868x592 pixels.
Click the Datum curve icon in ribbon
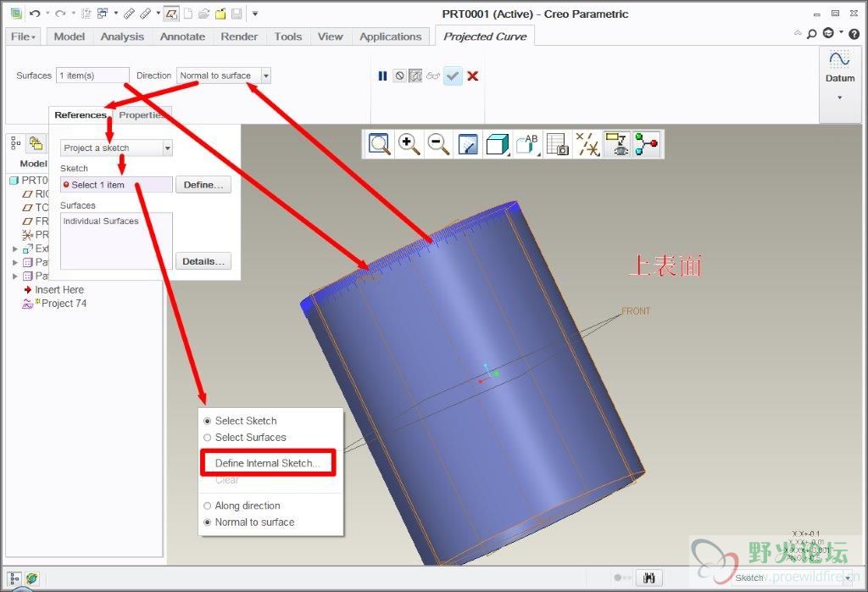coord(839,59)
